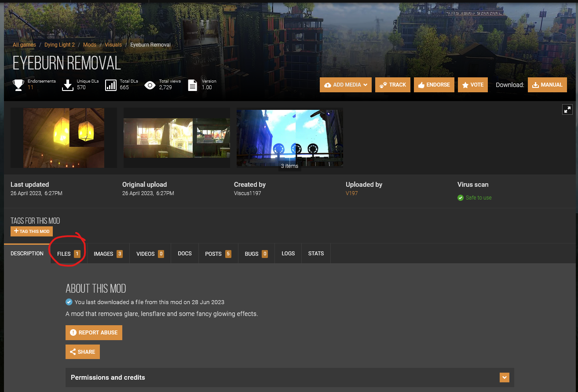578x392 pixels.
Task: Click the Vote button
Action: [x=473, y=85]
